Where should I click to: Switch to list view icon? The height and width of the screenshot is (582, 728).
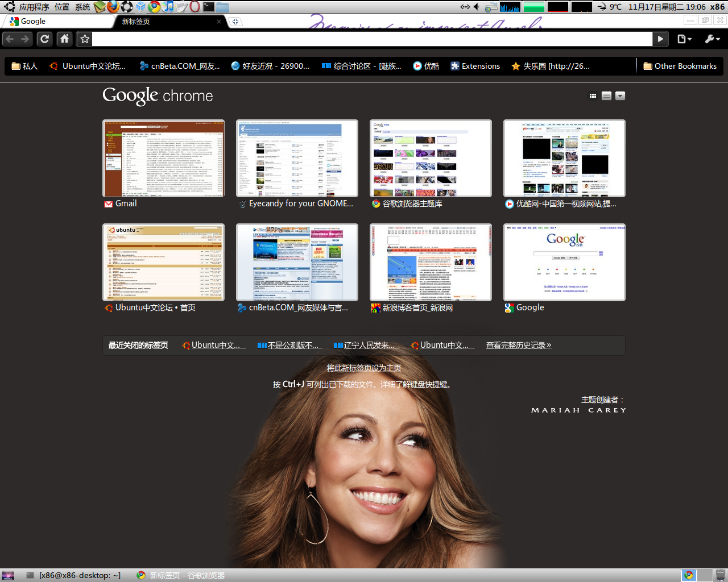click(606, 96)
